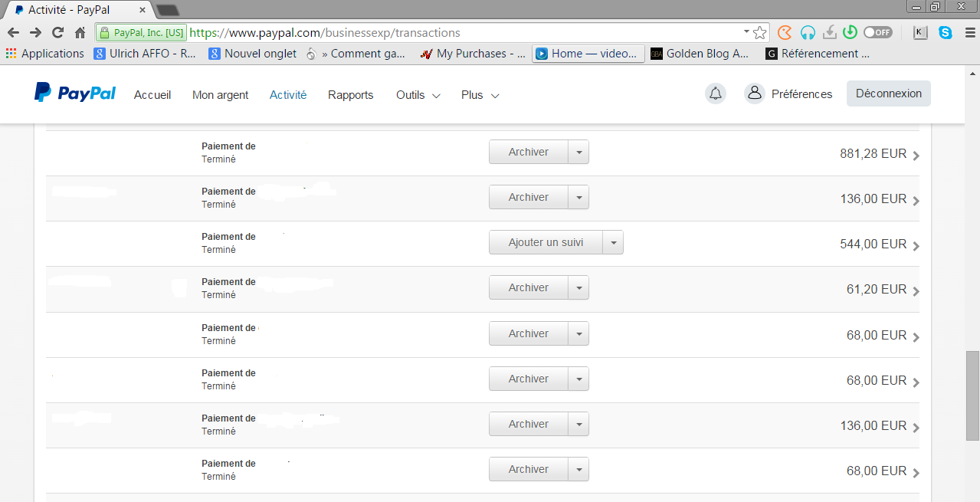Viewport: 980px width, 502px height.
Task: Open the notifications bell
Action: click(x=715, y=94)
